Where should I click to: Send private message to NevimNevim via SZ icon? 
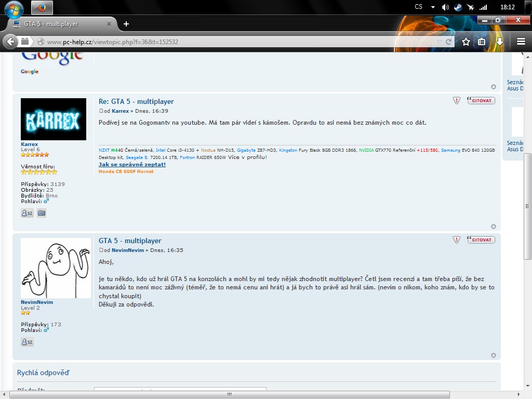[x=27, y=342]
